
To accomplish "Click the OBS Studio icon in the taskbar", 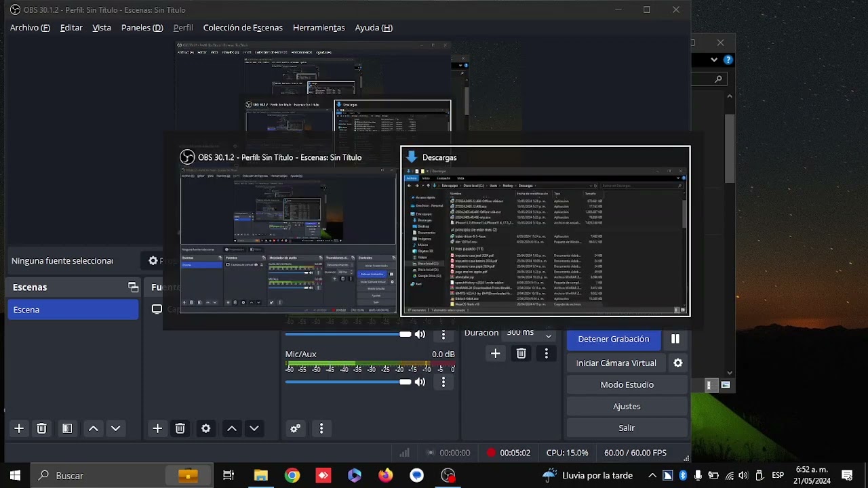I will 448,476.
